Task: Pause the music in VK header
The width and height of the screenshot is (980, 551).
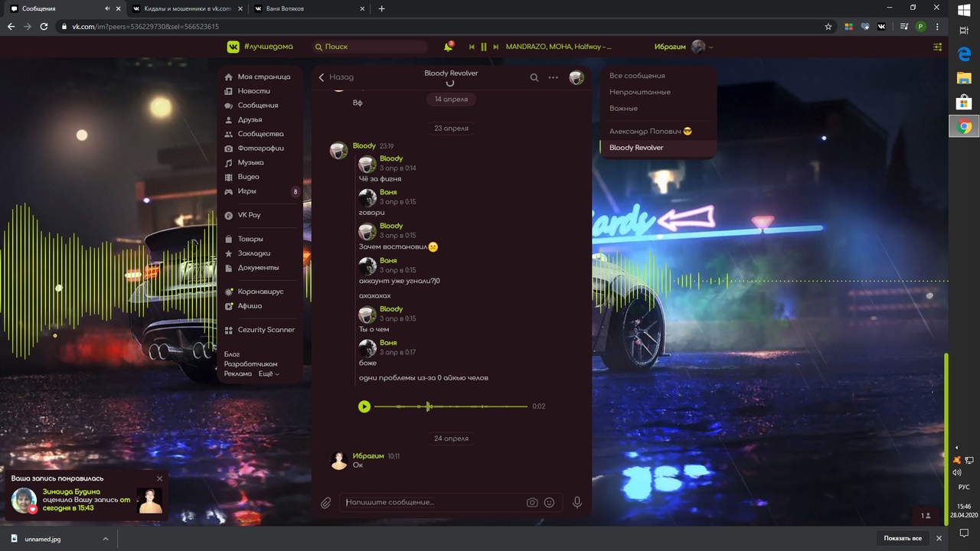Action: [483, 47]
